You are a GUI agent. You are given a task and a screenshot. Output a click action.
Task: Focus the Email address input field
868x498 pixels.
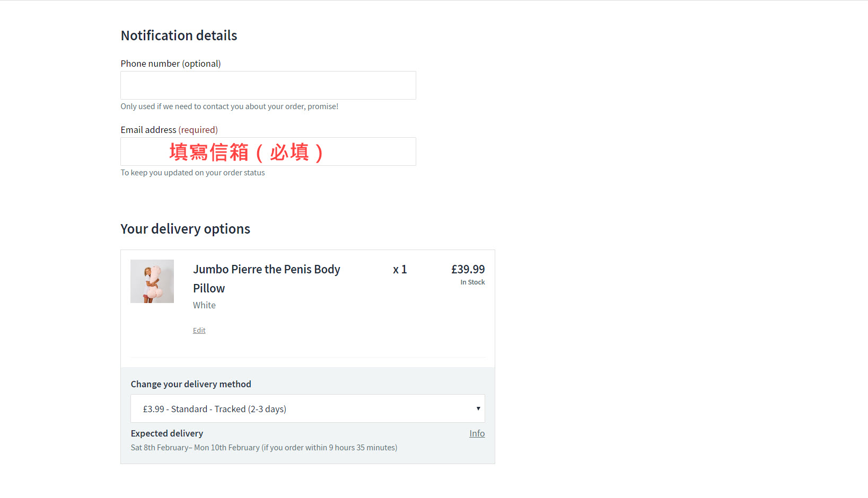tap(268, 152)
